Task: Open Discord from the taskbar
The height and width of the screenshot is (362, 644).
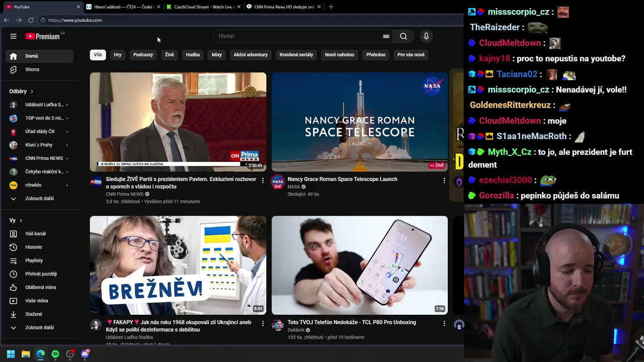Action: [85, 354]
